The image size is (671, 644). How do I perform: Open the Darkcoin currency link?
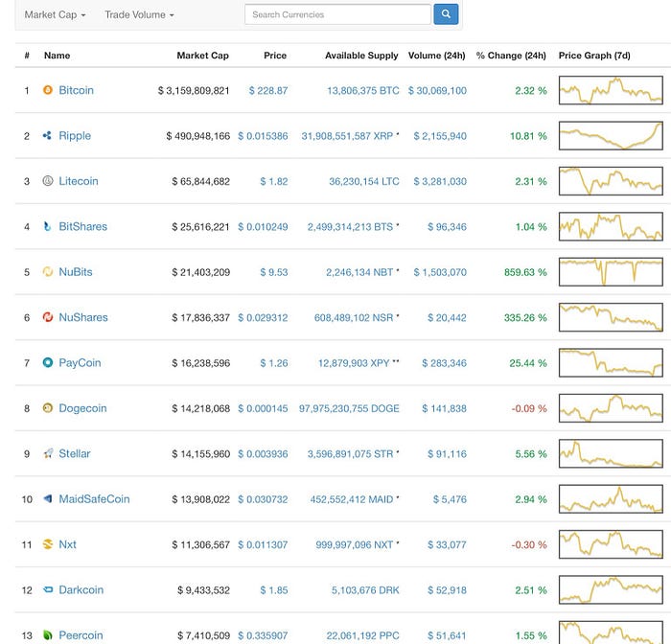[x=81, y=589]
